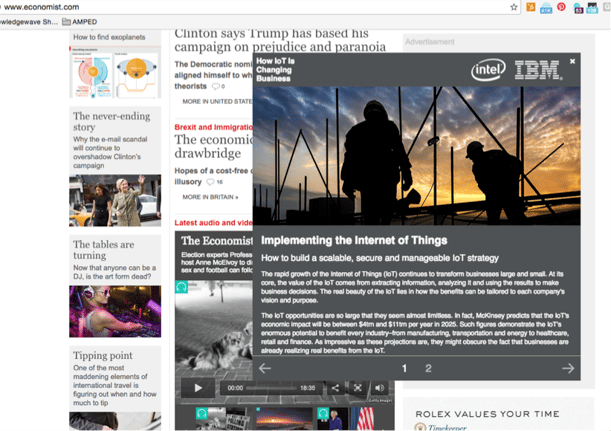This screenshot has width=611, height=431.
Task: Enter fullscreen on the media player
Action: [357, 388]
